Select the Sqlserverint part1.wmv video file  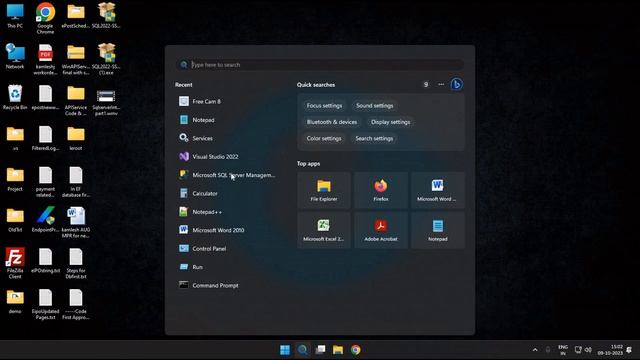(x=106, y=102)
